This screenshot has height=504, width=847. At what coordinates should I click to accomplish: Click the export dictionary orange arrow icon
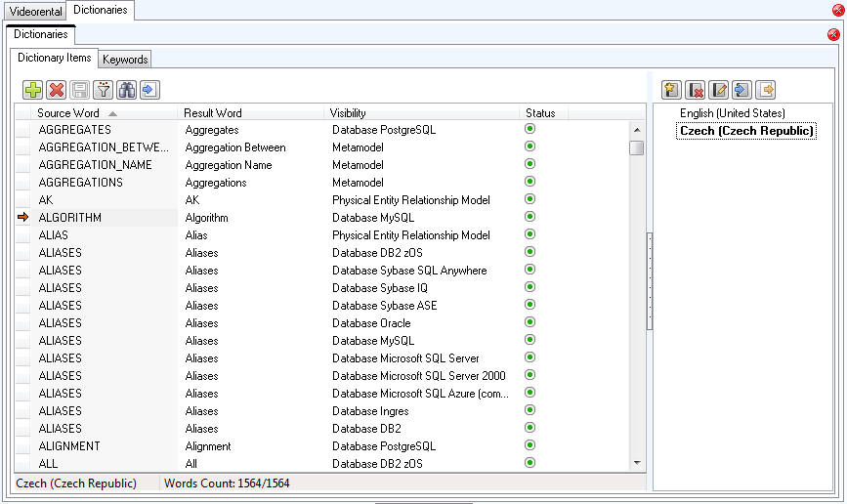(765, 90)
